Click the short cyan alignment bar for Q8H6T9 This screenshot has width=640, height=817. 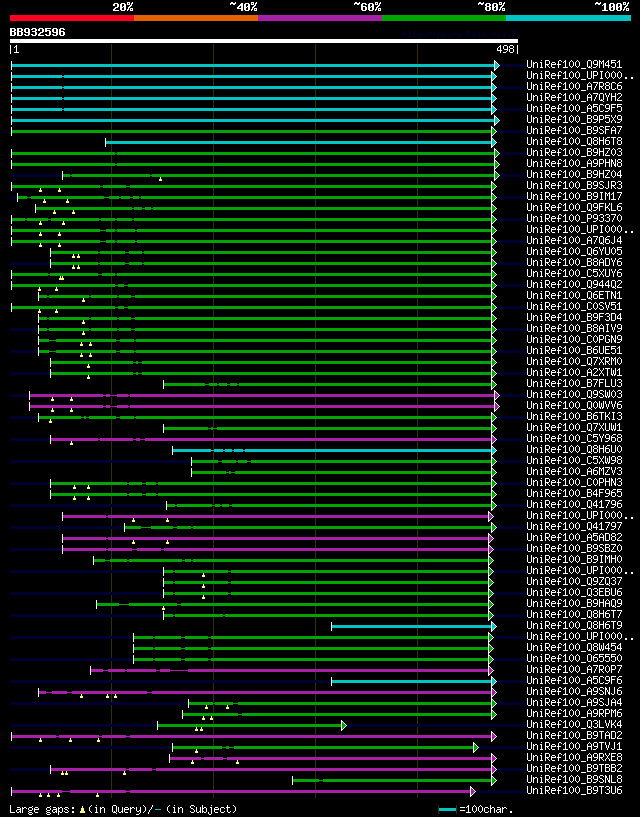(412, 626)
